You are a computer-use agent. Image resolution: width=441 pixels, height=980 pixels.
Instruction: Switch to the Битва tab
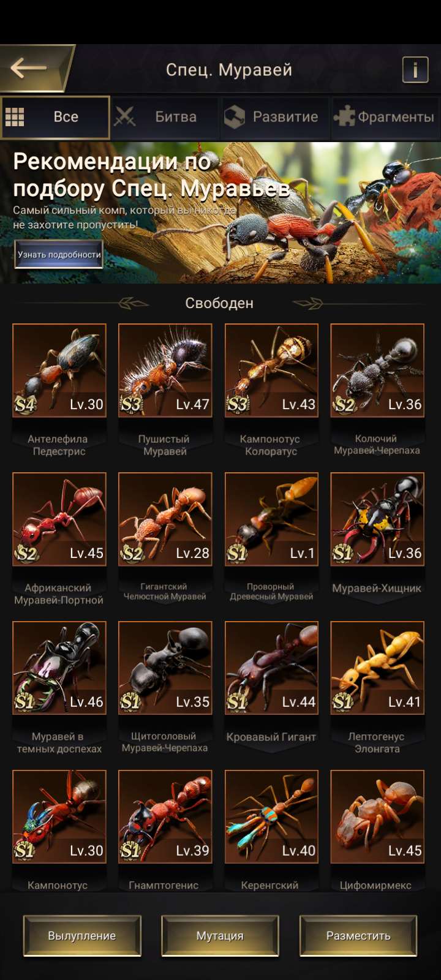click(x=165, y=117)
